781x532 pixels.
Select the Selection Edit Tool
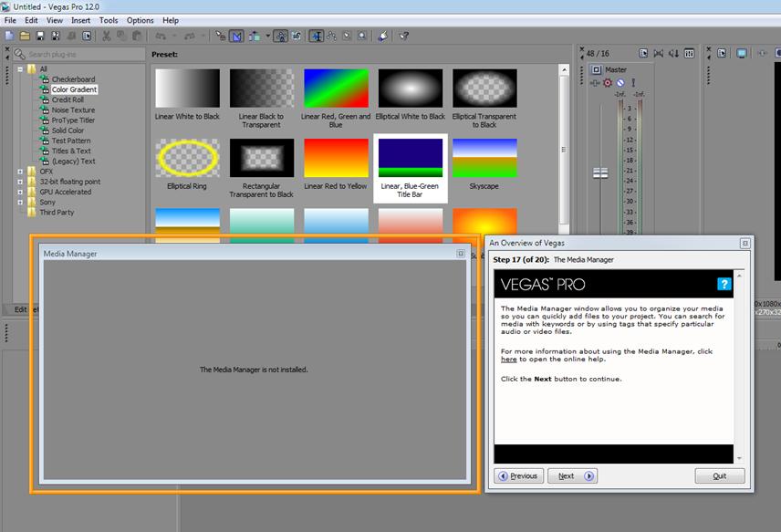[348, 36]
